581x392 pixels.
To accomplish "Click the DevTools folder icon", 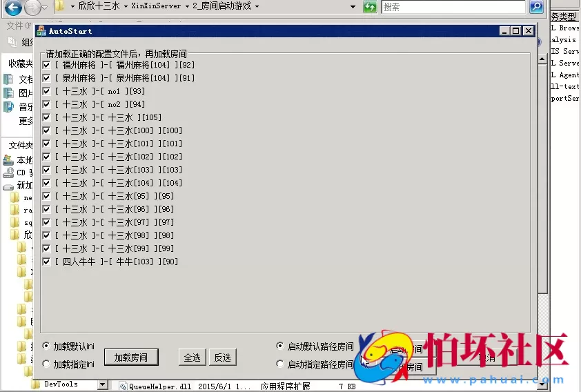I will point(36,384).
